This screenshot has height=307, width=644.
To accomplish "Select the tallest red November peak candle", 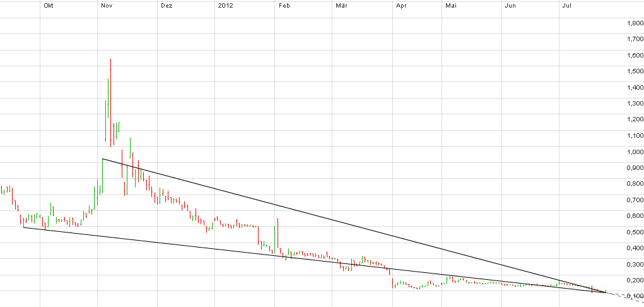I will (110, 103).
